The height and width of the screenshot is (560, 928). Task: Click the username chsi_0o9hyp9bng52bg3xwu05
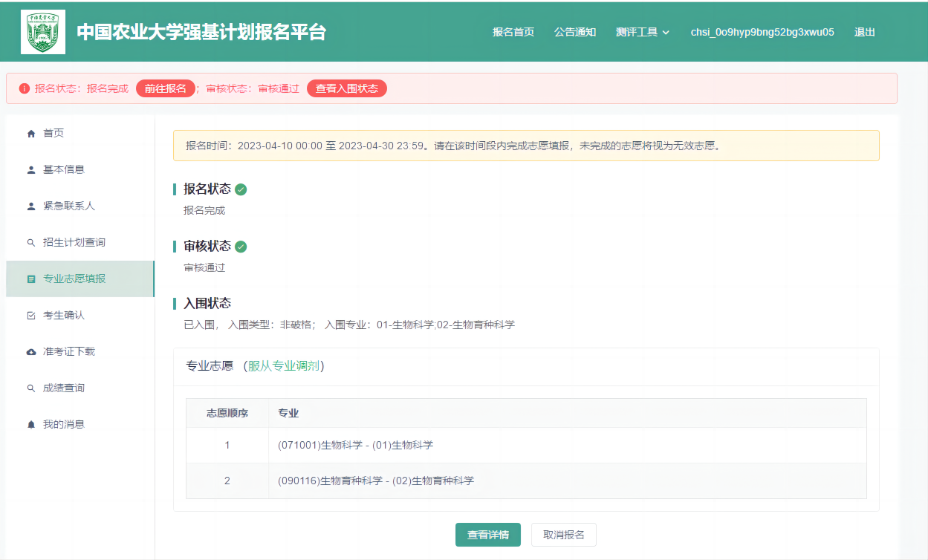[762, 32]
